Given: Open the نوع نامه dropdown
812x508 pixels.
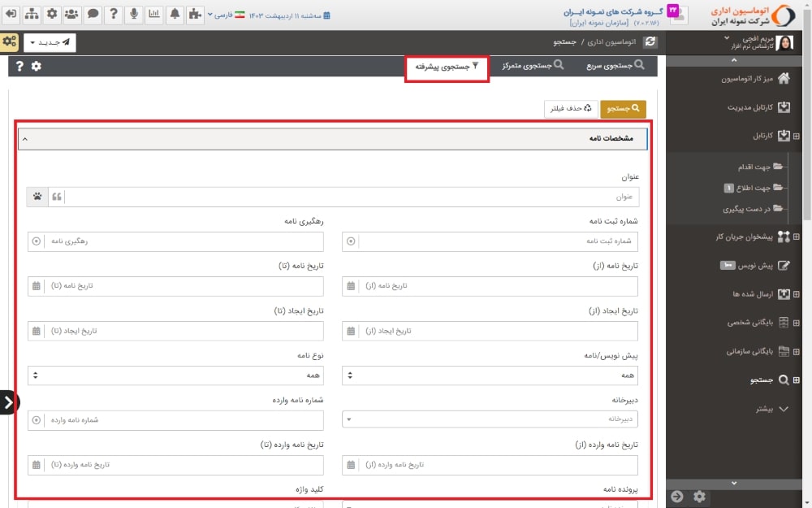Looking at the screenshot, I should pyautogui.click(x=175, y=376).
